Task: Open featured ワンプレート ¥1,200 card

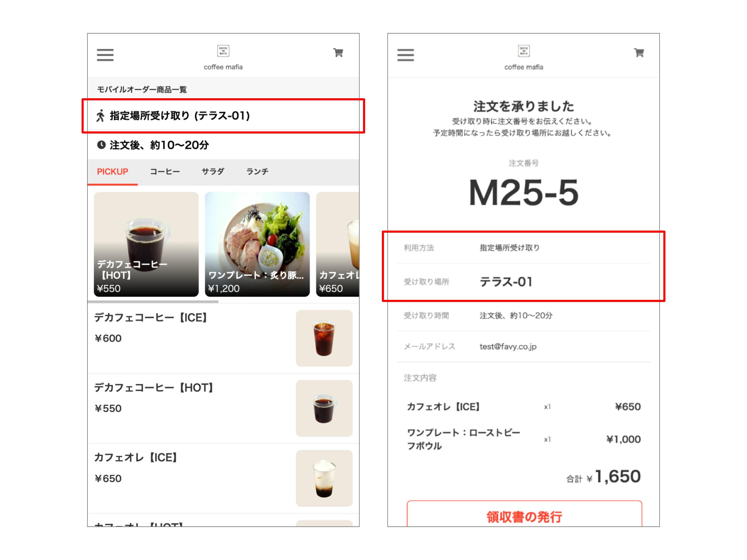Action: 257,244
